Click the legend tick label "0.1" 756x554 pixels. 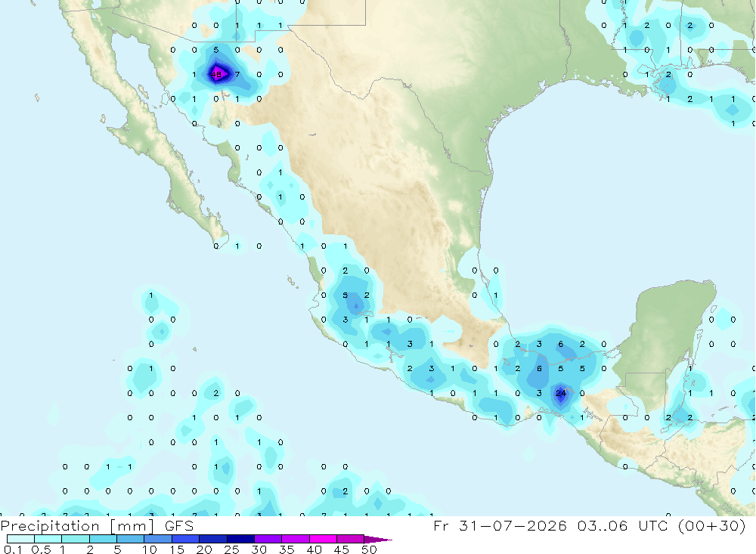tap(13, 549)
